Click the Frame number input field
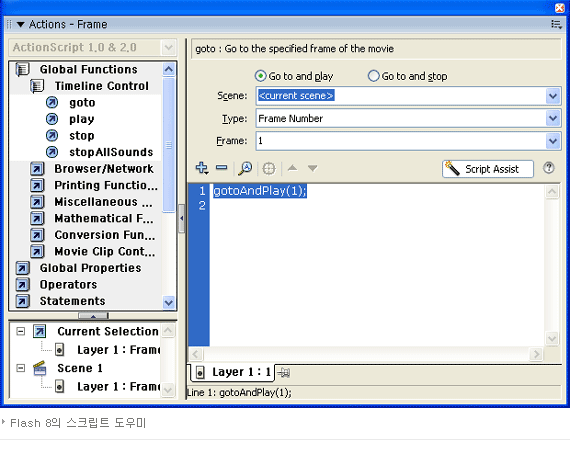Viewport: 570px width, 450px height. [401, 141]
